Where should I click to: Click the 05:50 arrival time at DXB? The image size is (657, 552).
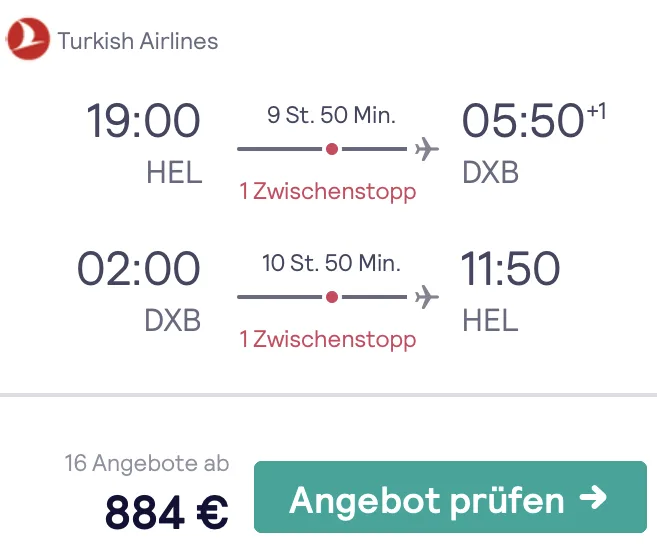[522, 121]
